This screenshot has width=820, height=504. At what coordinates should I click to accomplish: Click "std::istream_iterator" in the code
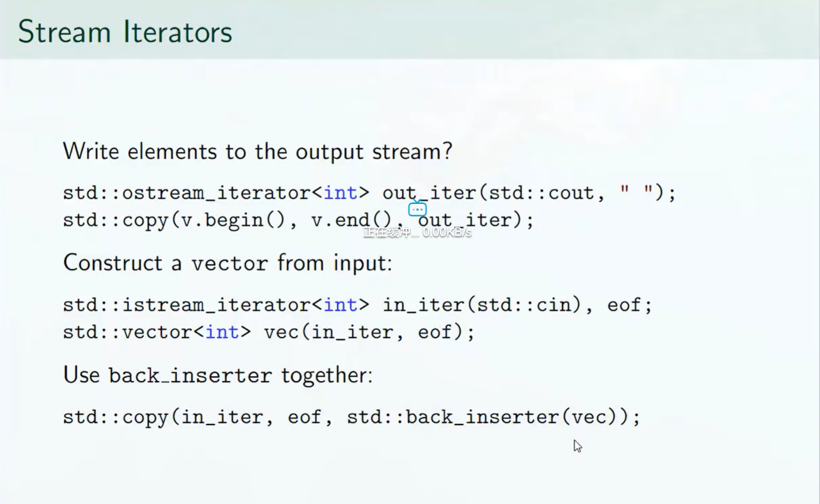pos(187,305)
